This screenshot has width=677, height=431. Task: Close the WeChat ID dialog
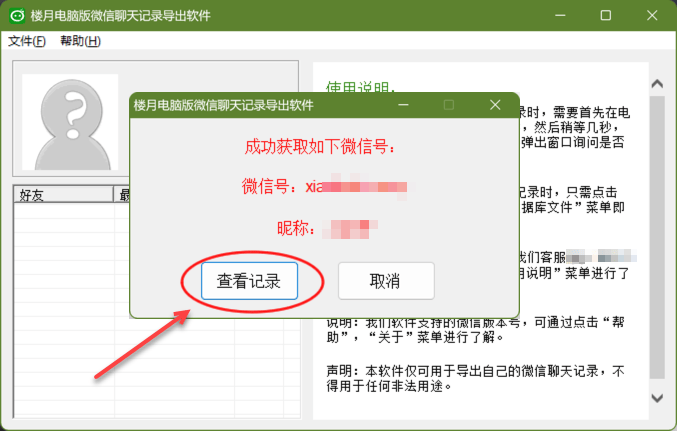[495, 105]
